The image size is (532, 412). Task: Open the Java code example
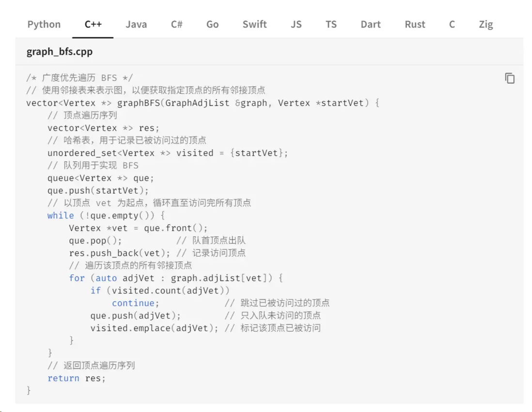(x=136, y=24)
